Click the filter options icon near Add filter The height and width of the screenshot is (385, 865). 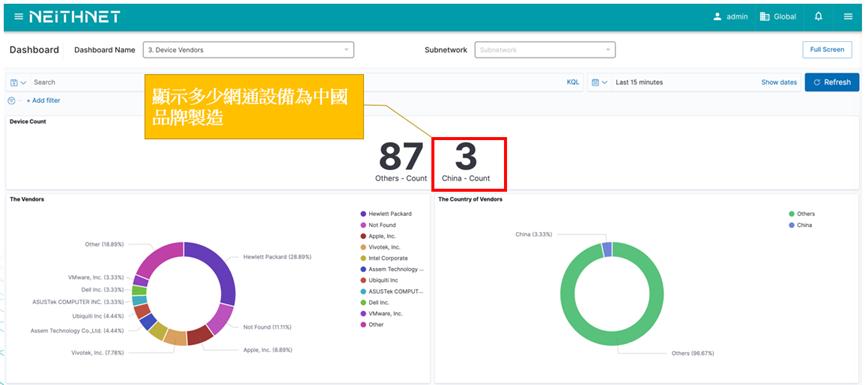point(12,100)
